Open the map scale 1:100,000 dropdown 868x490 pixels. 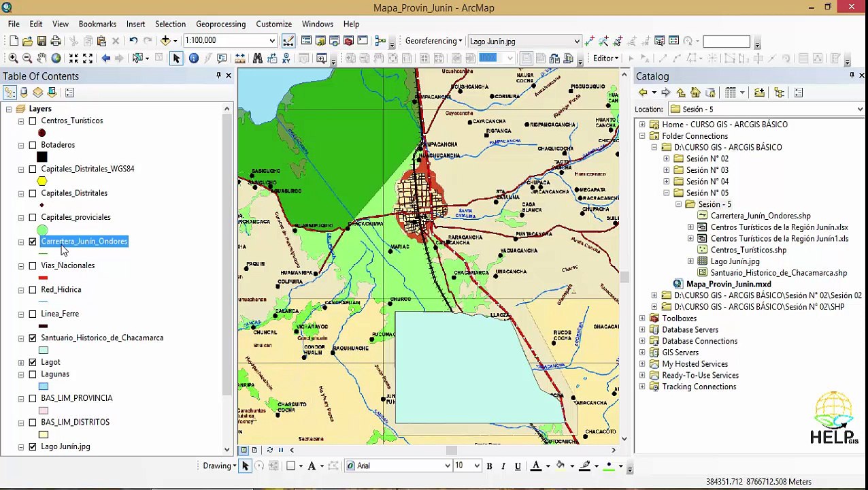point(272,41)
